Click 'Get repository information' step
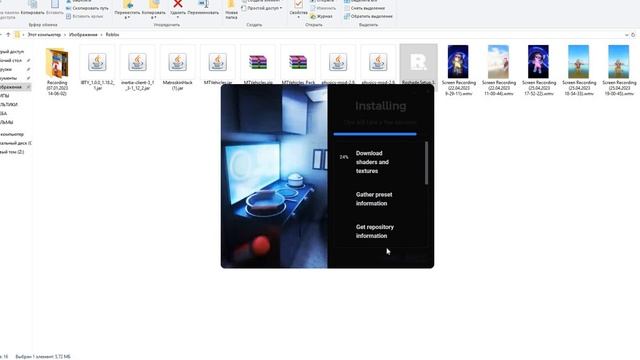Screen dimensions: 640x360 [375, 231]
